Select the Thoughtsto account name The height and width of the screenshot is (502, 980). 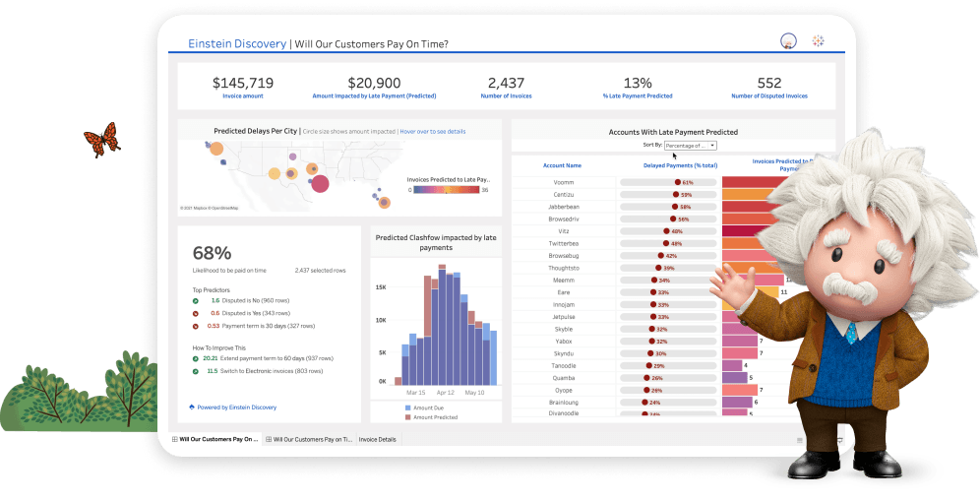click(563, 268)
